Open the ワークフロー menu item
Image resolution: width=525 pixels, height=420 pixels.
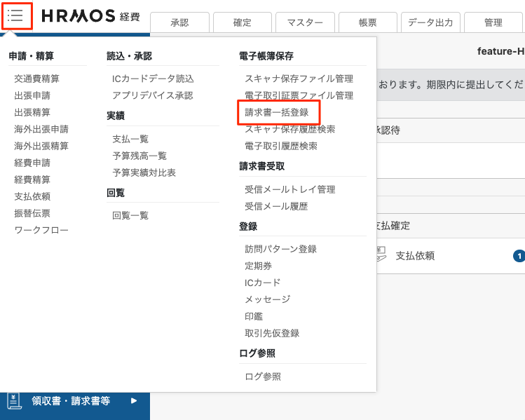(x=41, y=230)
